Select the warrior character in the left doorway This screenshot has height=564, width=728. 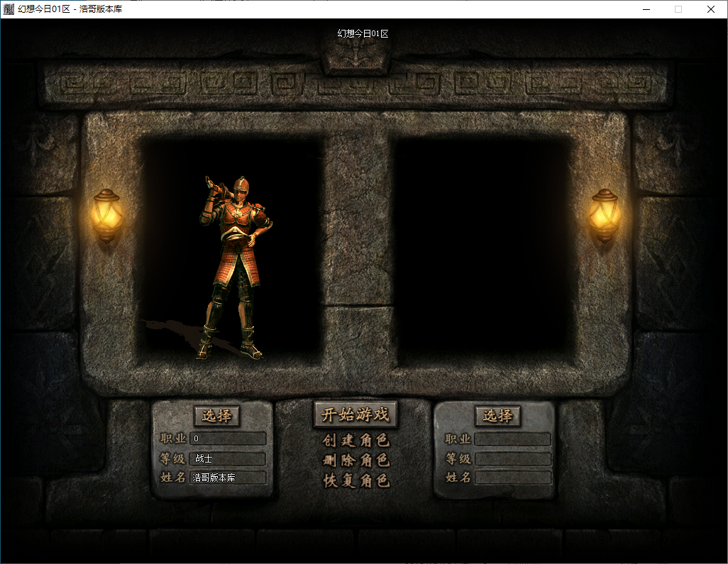[x=236, y=267]
